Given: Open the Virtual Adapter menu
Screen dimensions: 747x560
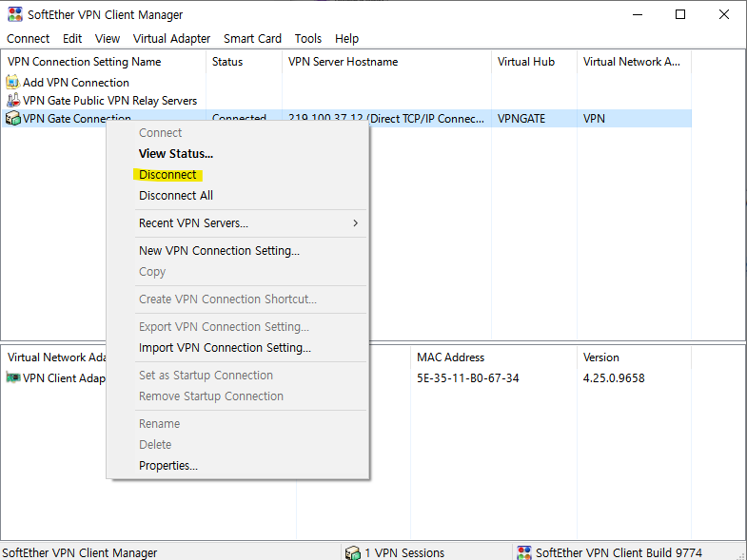Looking at the screenshot, I should [x=171, y=39].
